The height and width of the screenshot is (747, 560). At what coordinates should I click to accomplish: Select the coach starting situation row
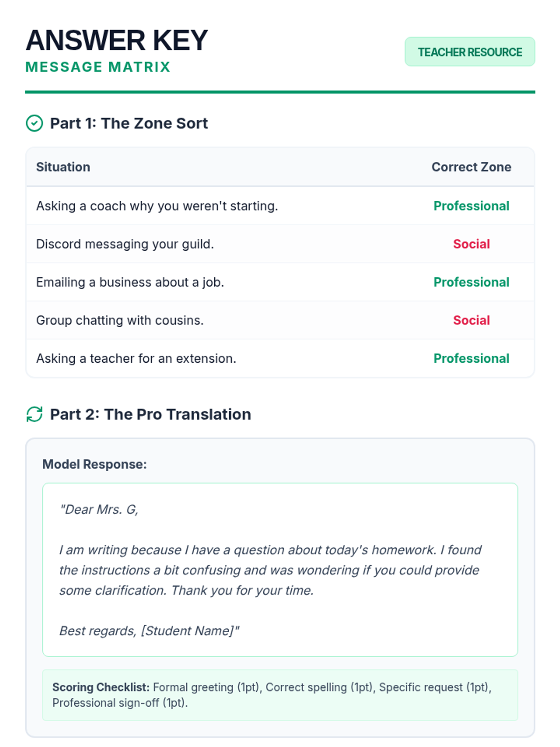pyautogui.click(x=157, y=206)
